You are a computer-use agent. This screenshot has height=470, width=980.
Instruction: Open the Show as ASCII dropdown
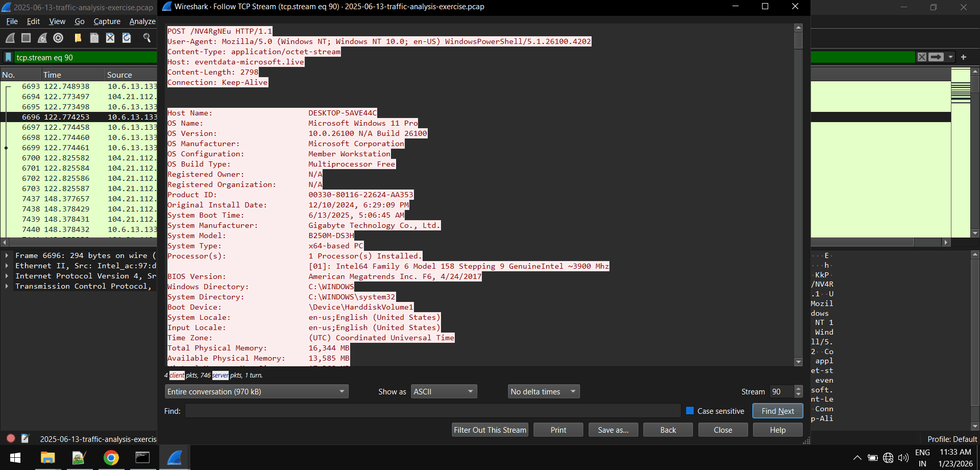coord(444,392)
